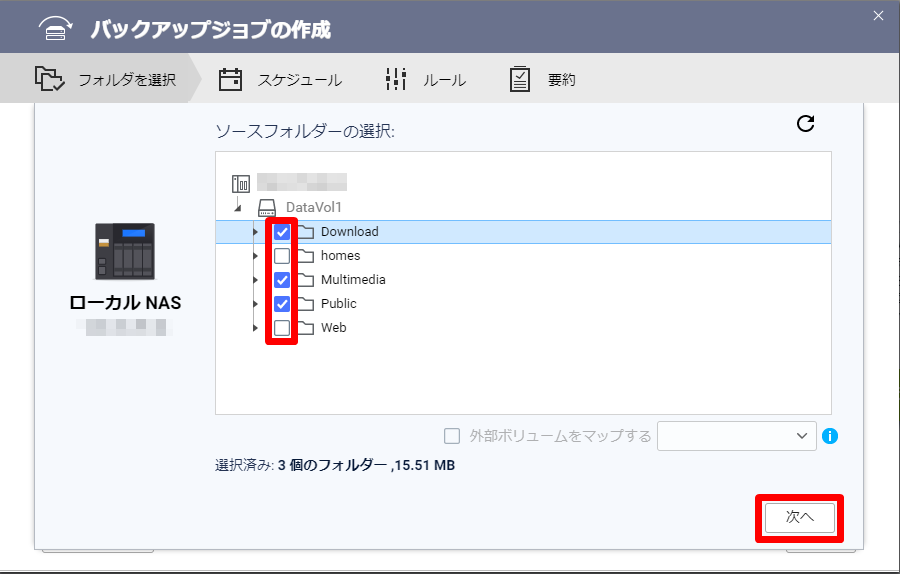Click the 次へ button
The height and width of the screenshot is (574, 900).
tap(799, 517)
